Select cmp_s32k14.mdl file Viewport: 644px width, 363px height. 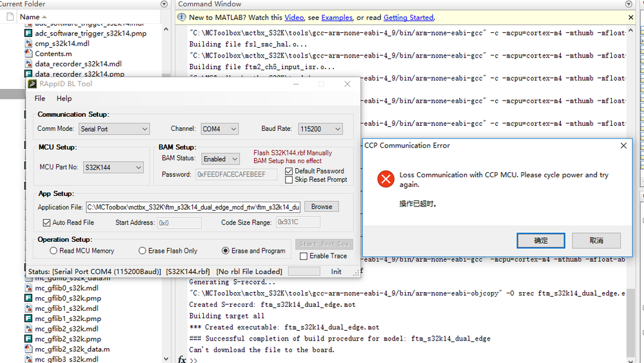[62, 44]
